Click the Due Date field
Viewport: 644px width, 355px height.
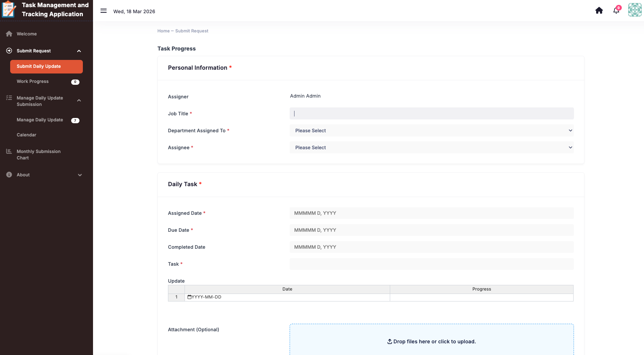[x=431, y=230]
